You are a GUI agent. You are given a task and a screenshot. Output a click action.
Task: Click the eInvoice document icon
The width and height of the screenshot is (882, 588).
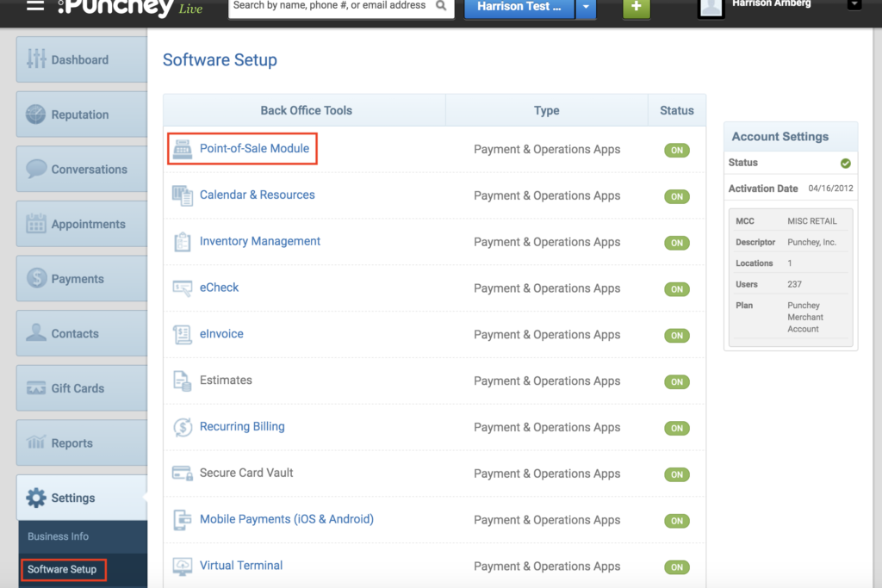coord(183,335)
